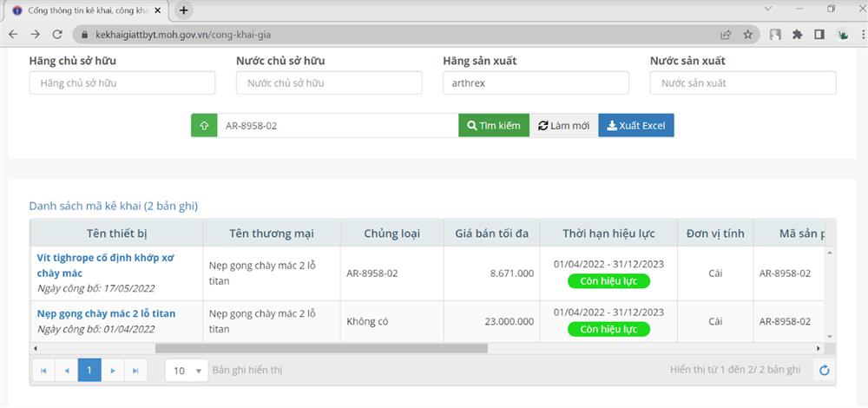
Task: Go to next page of records
Action: click(x=112, y=371)
